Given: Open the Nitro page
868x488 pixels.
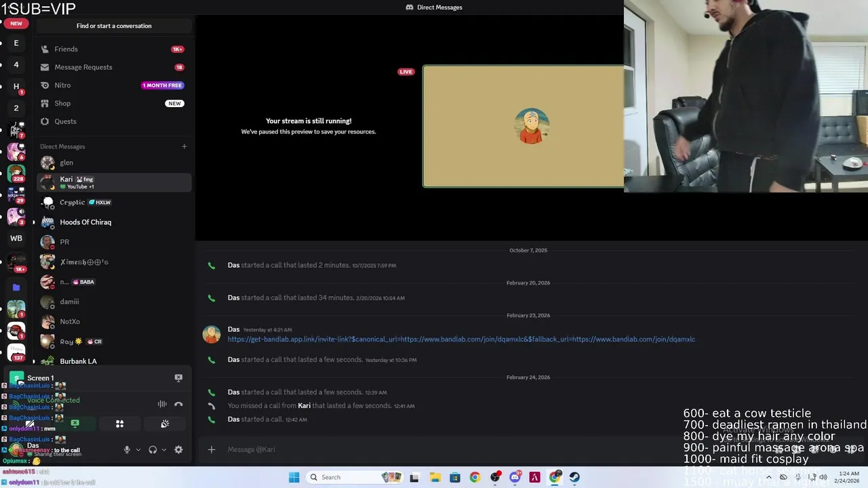Looking at the screenshot, I should (114, 85).
